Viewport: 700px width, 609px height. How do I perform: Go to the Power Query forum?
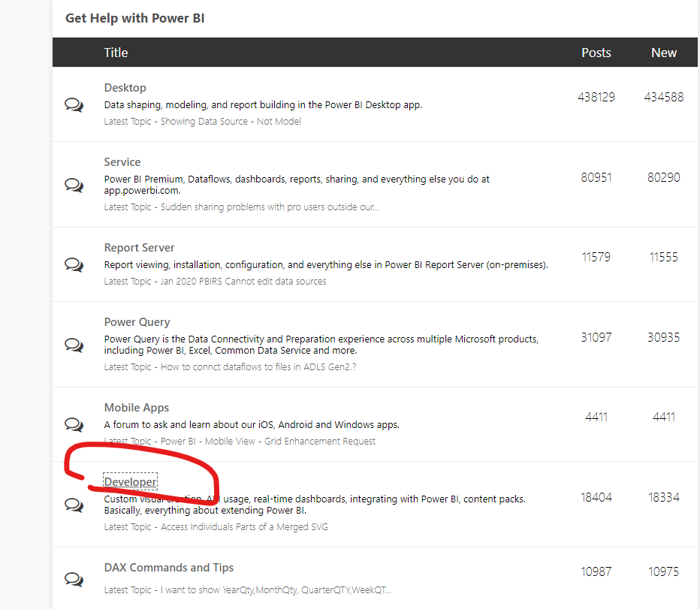pyautogui.click(x=137, y=322)
